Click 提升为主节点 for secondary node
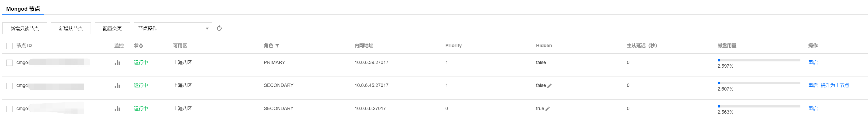Viewport: 868px width, 121px height. click(x=835, y=85)
